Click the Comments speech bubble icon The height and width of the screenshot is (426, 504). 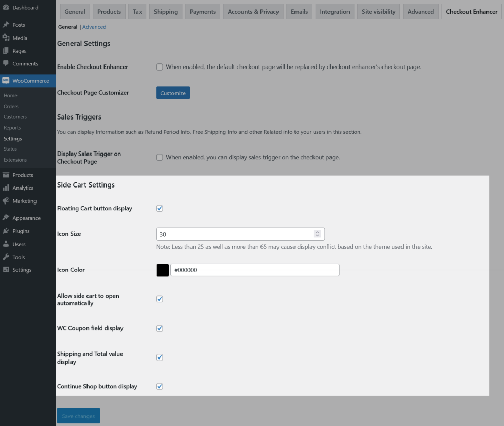coord(6,63)
